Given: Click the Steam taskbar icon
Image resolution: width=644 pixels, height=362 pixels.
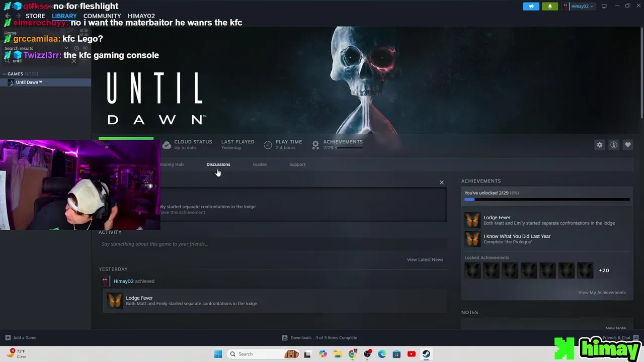Looking at the screenshot, I should 426,354.
